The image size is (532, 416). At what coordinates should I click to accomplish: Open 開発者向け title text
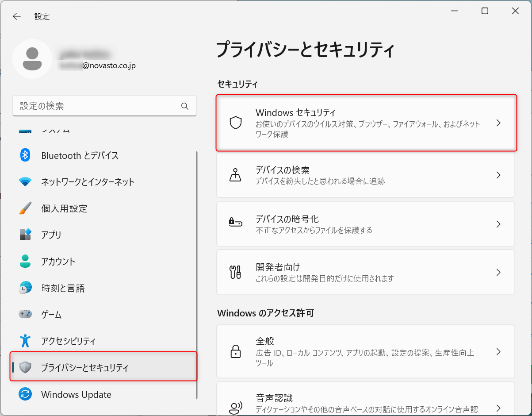[x=278, y=267]
